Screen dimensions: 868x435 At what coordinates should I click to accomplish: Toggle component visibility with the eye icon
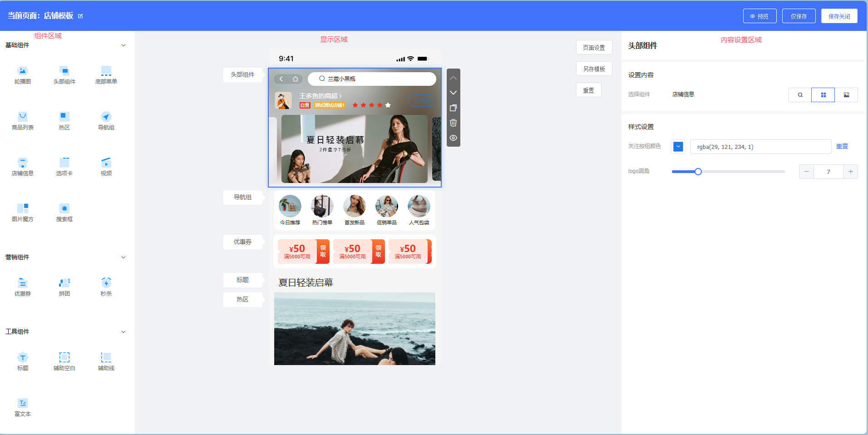click(453, 138)
